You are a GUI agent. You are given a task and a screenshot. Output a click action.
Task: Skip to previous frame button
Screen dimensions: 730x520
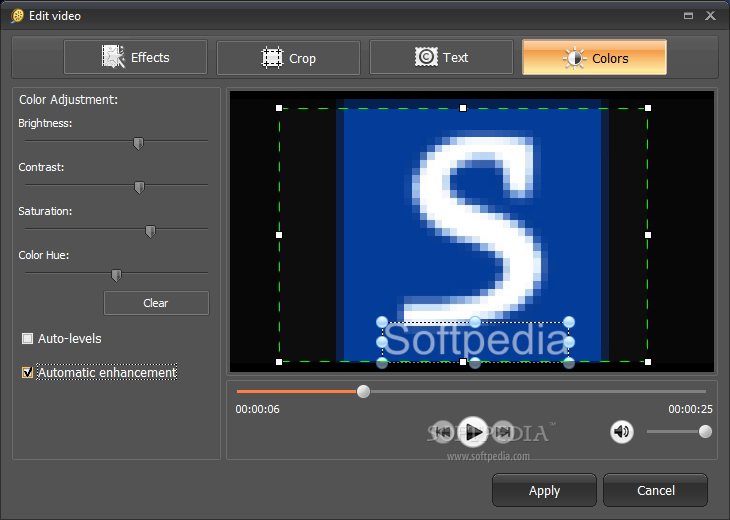point(443,432)
